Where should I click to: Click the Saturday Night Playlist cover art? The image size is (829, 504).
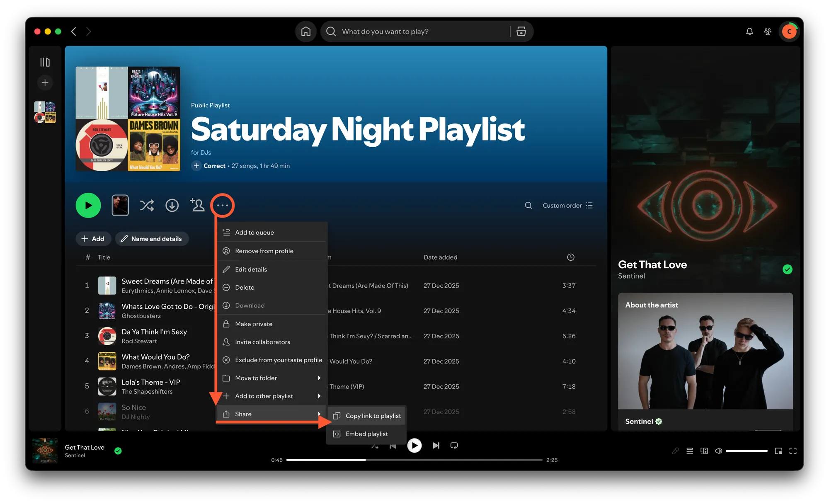[x=128, y=119]
